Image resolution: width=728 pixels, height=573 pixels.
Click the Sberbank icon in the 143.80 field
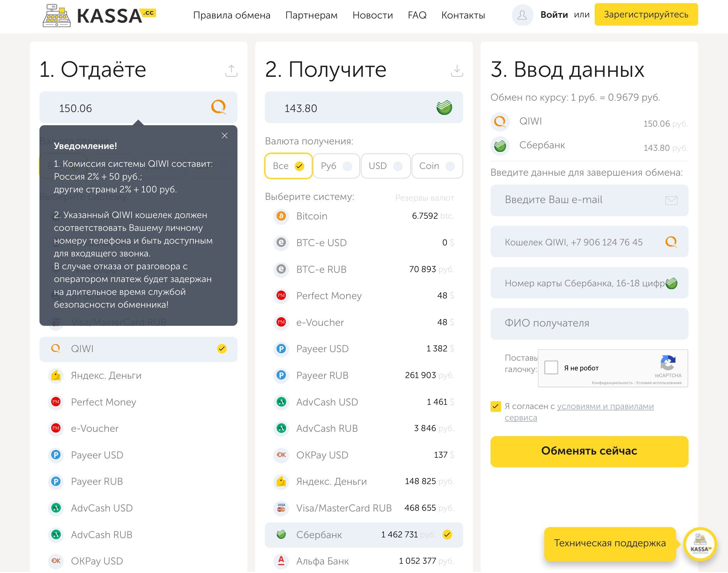point(444,107)
